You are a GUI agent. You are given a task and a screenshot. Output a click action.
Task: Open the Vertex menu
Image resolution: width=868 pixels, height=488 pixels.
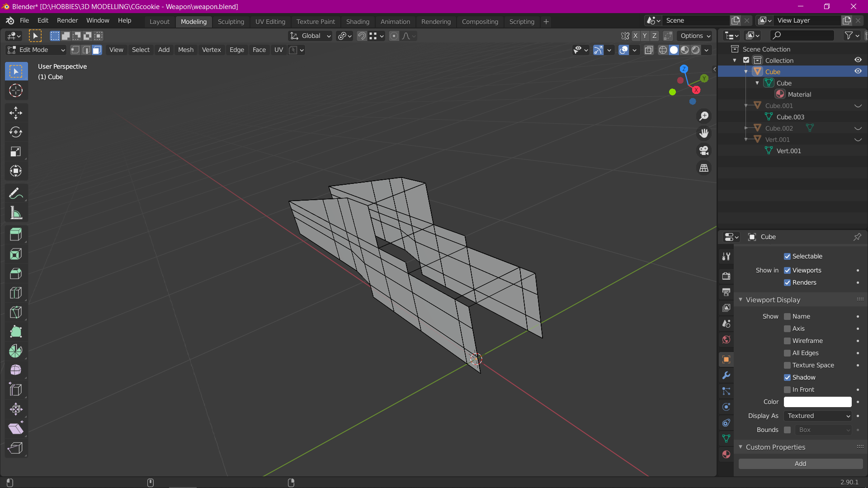pos(211,50)
